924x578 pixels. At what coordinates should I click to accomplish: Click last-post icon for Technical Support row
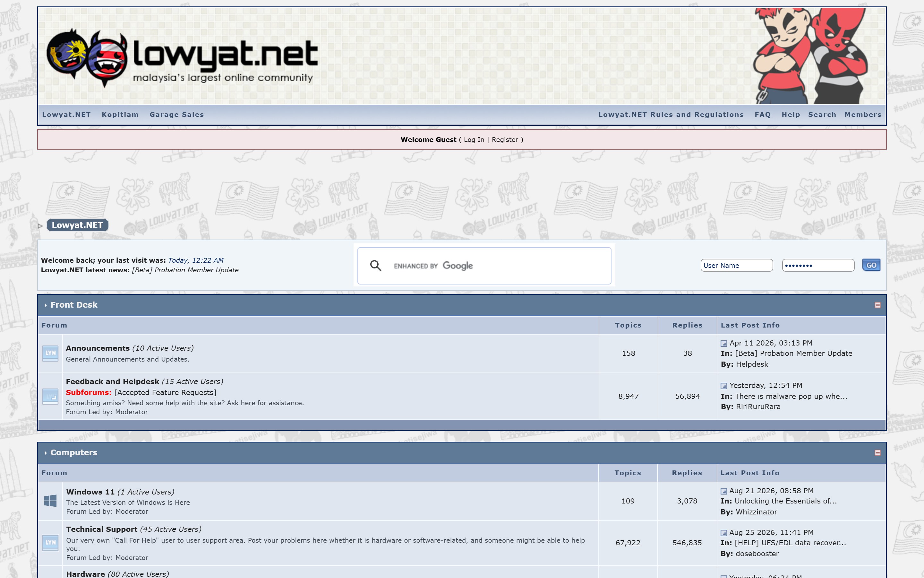(x=723, y=533)
